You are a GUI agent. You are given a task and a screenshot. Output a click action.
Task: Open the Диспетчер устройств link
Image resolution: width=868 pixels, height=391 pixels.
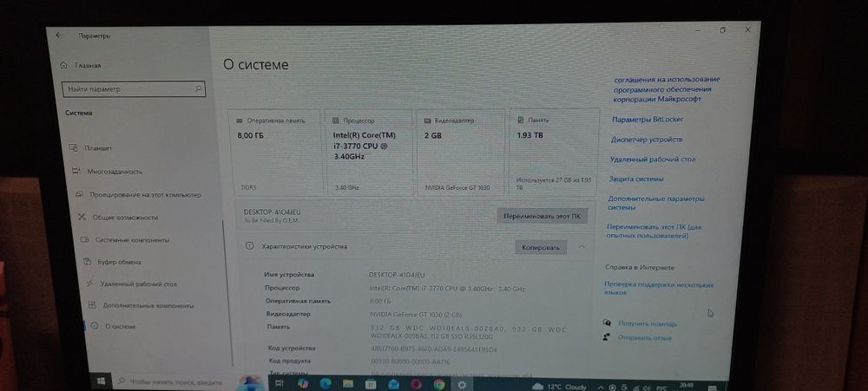[647, 140]
